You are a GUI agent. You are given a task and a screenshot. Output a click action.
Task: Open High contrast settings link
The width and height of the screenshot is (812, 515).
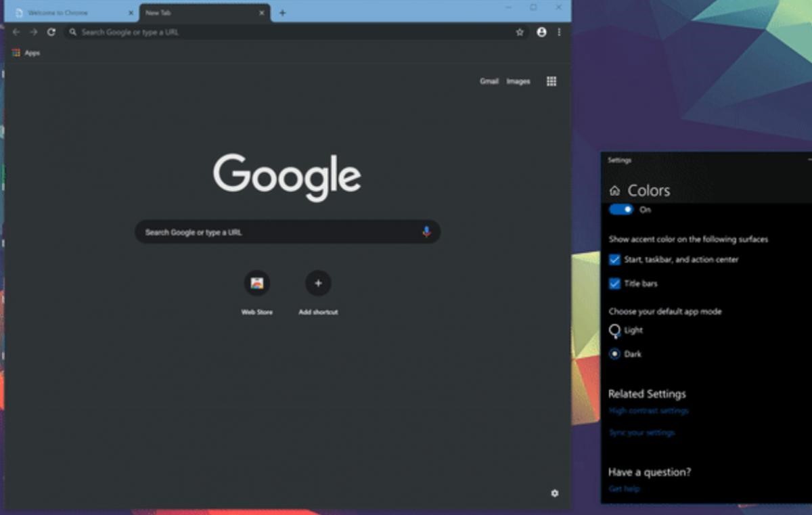coord(648,411)
